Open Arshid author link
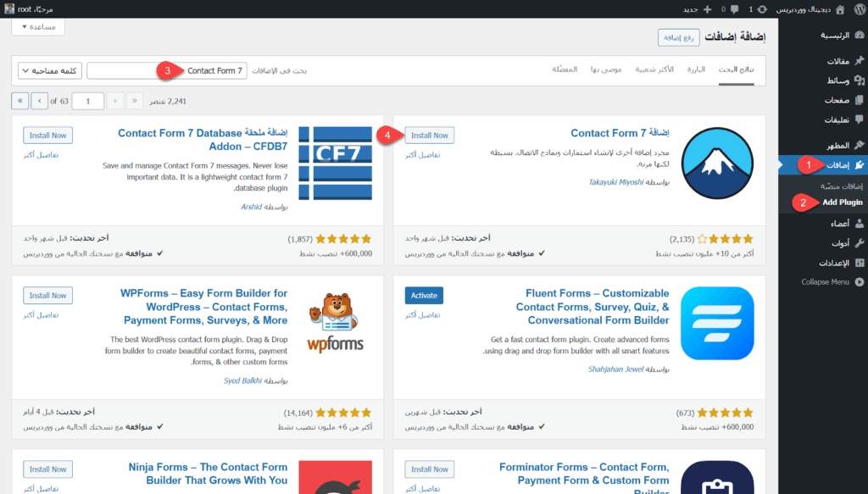This screenshot has width=868, height=494. (x=251, y=207)
